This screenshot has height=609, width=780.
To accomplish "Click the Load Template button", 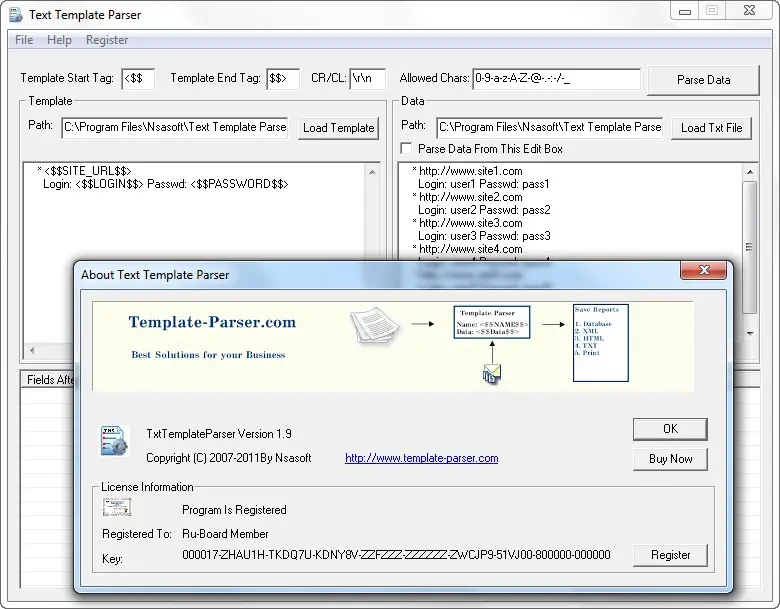I will point(338,128).
